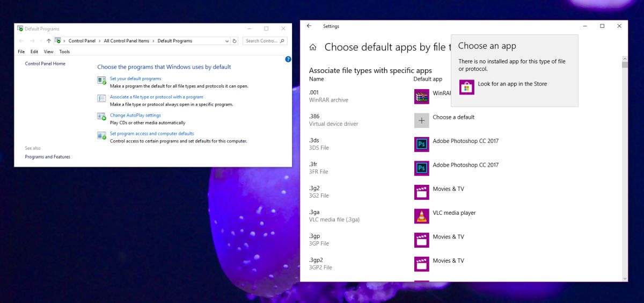Click the .001 file type label
The image size is (644, 303).
coord(314,92)
